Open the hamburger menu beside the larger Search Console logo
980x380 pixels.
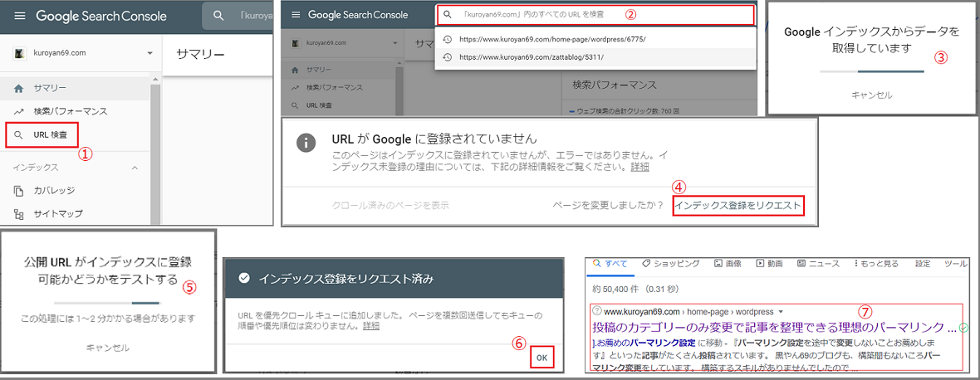click(20, 17)
